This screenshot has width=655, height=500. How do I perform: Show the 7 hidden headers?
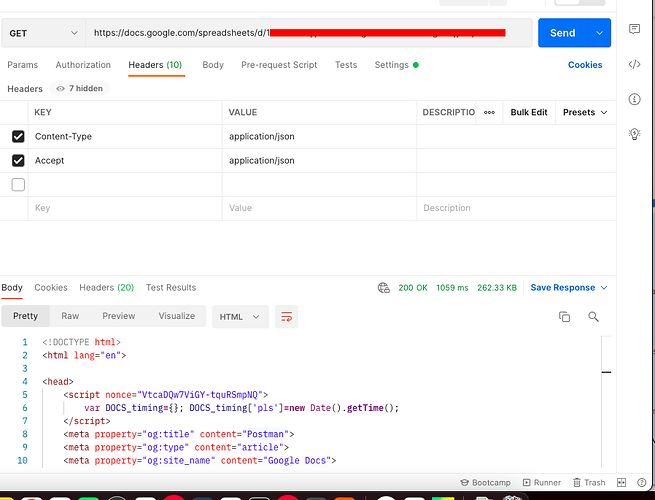pos(79,89)
